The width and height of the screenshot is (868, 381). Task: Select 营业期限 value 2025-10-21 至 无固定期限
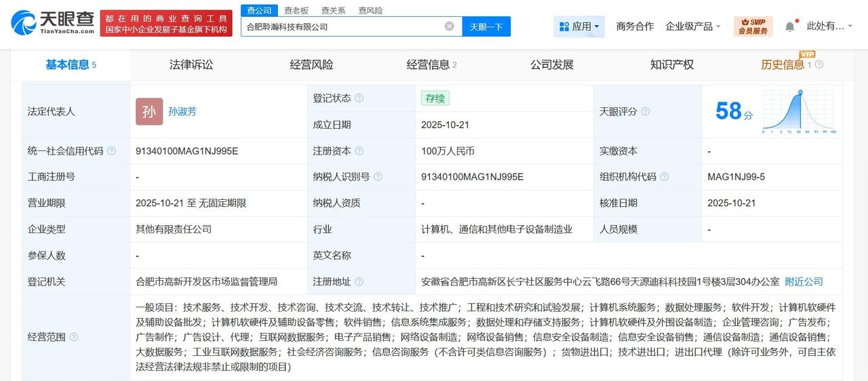(191, 203)
